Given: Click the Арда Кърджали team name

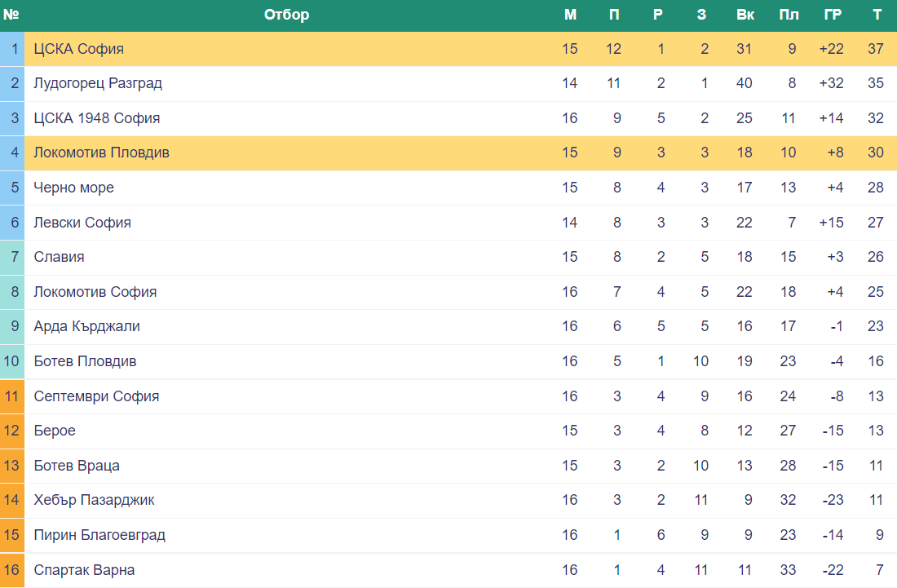Looking at the screenshot, I should 87,326.
